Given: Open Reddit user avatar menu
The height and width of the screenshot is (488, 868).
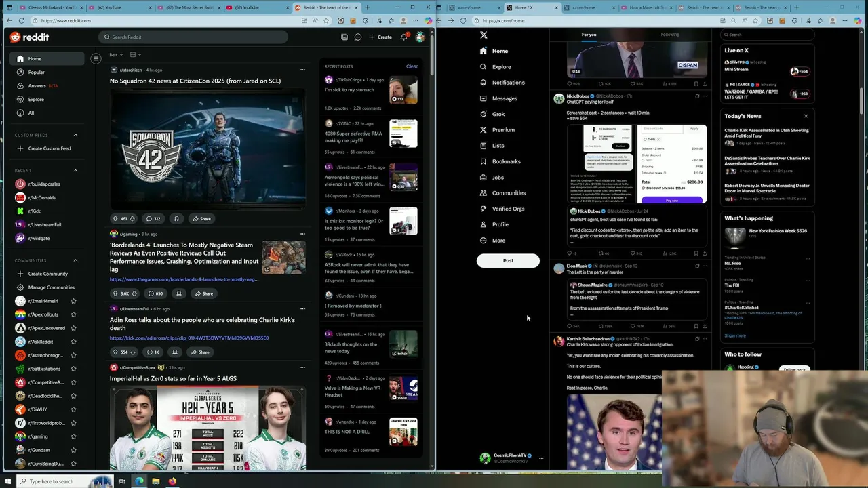Looking at the screenshot, I should pos(420,37).
